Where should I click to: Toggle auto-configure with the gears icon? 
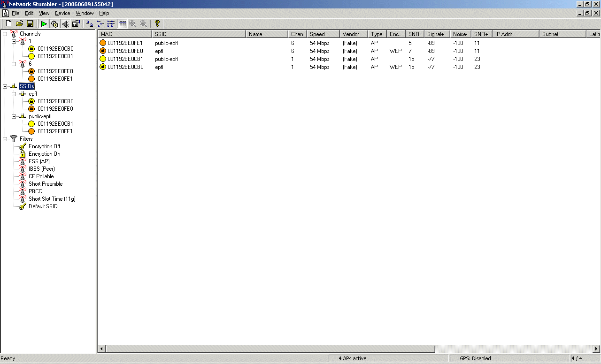click(x=54, y=23)
